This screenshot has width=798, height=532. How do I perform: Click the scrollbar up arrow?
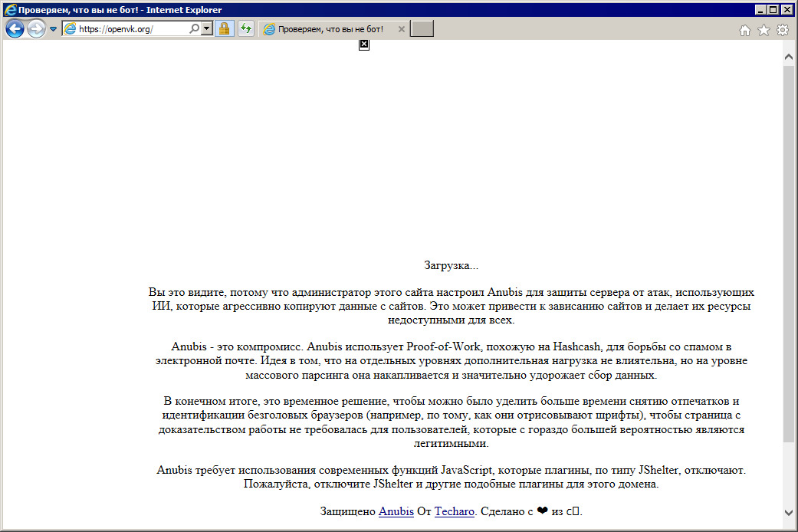[x=788, y=57]
